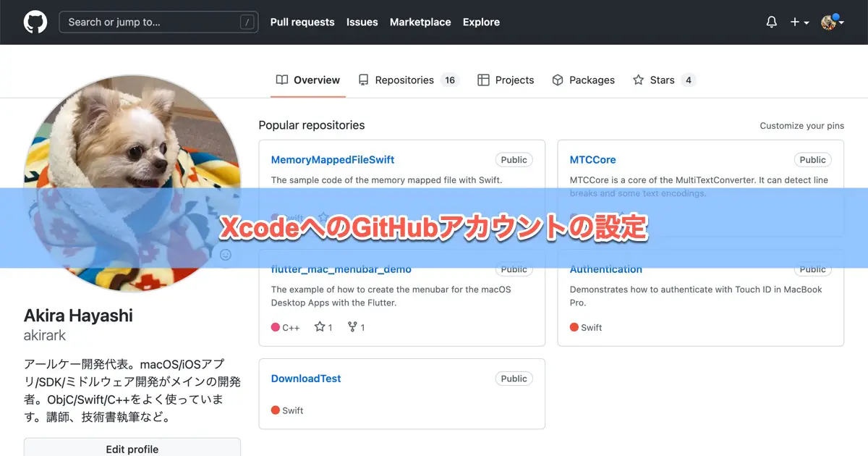This screenshot has height=456, width=868.
Task: Open the plus create-new dropdown
Action: point(799,22)
